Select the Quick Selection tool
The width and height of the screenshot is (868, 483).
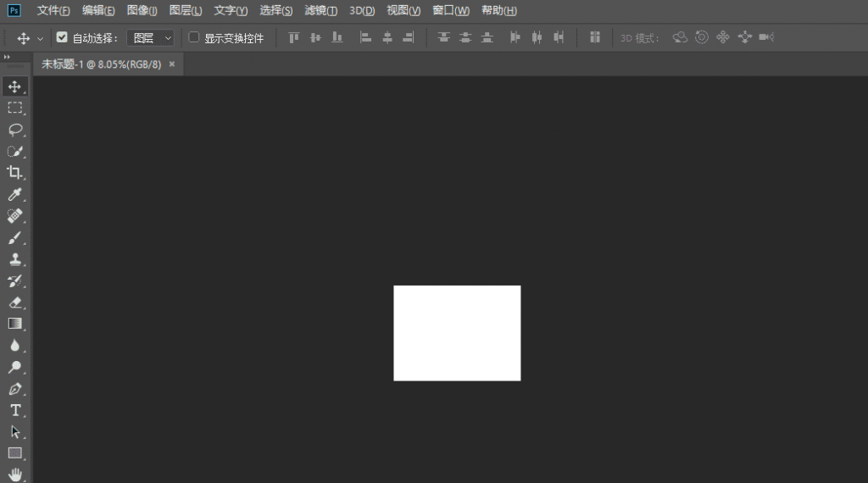pos(15,151)
